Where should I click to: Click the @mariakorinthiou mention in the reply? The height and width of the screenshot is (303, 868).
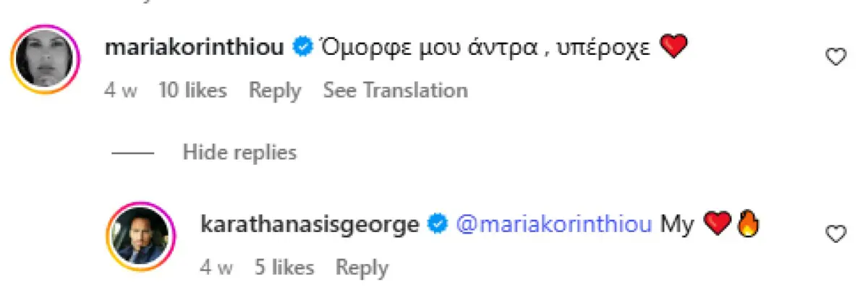(x=555, y=225)
